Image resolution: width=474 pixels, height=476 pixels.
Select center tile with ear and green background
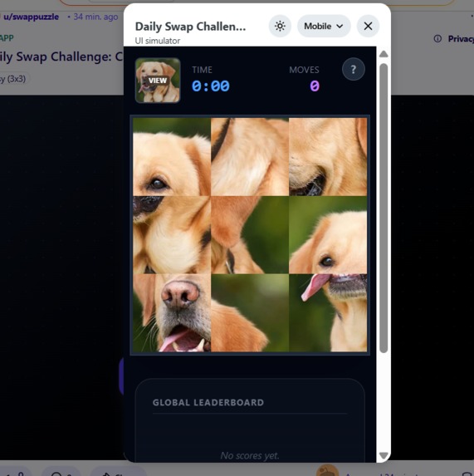[250, 235]
